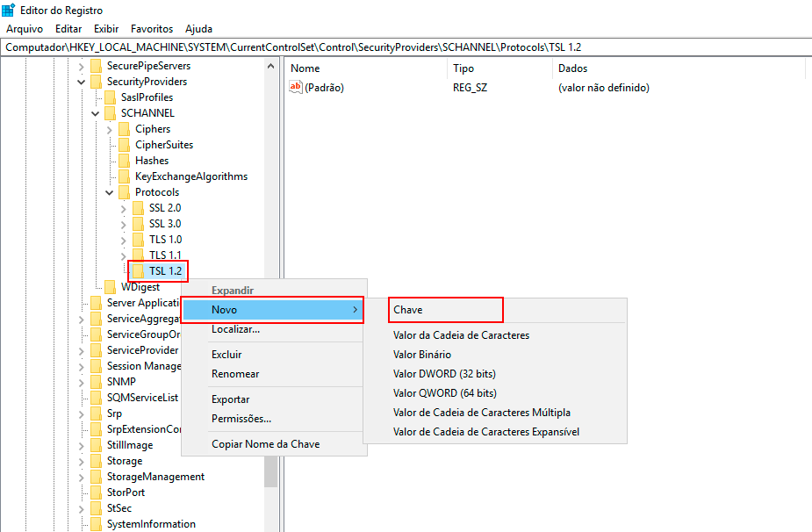The width and height of the screenshot is (812, 532).
Task: Click the Srp folder icon
Action: click(x=97, y=413)
